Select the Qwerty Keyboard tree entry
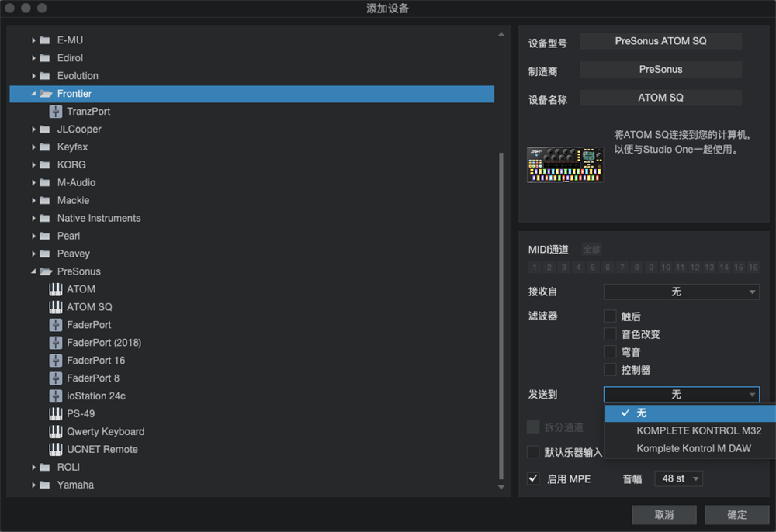Screen dimensions: 776x532 pos(106,432)
